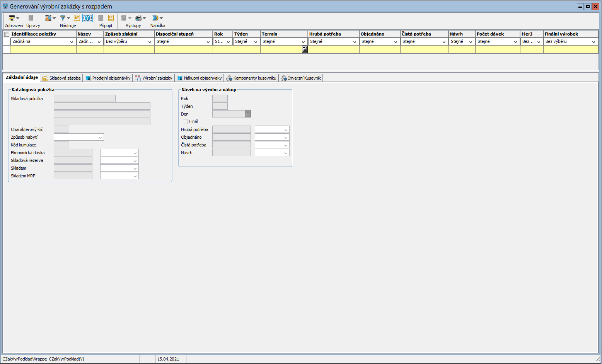
Task: Click the filter funnel tool icon
Action: point(63,18)
